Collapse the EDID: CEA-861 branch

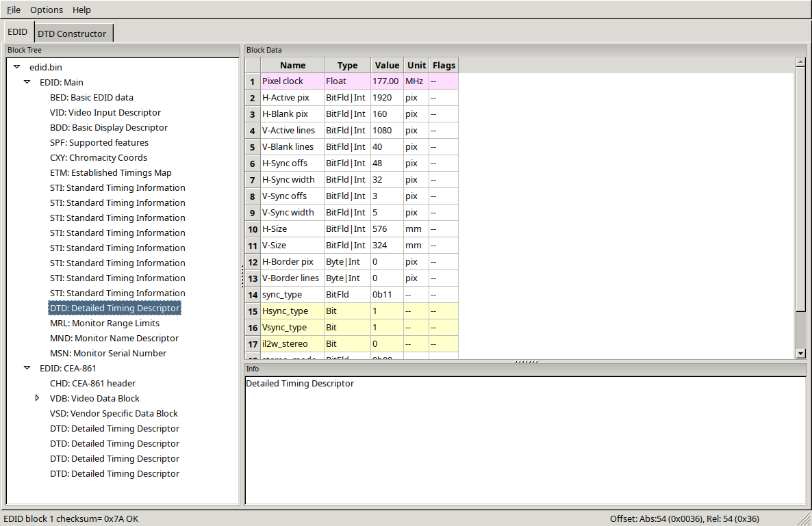tap(27, 368)
